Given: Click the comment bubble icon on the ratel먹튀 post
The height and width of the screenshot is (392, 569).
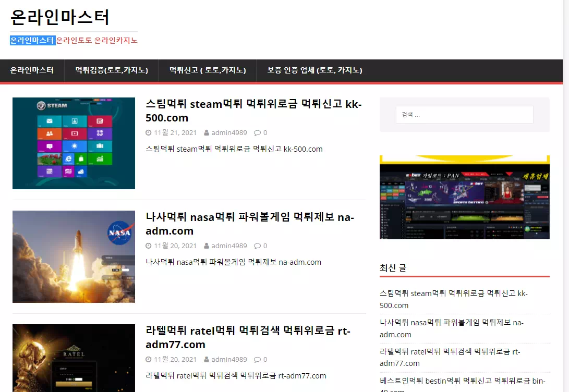Looking at the screenshot, I should click(x=257, y=359).
